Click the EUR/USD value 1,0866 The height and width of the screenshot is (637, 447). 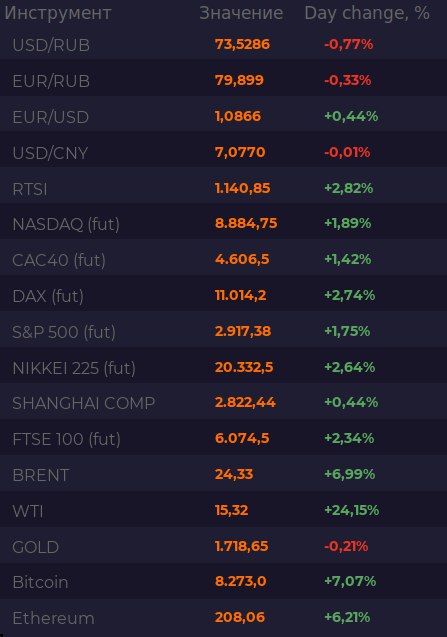pyautogui.click(x=238, y=116)
